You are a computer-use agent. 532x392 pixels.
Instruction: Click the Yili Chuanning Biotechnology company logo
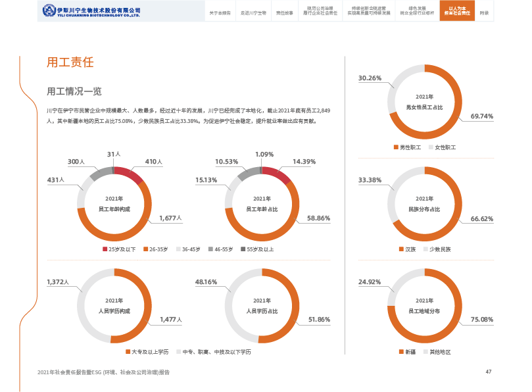pyautogui.click(x=91, y=11)
